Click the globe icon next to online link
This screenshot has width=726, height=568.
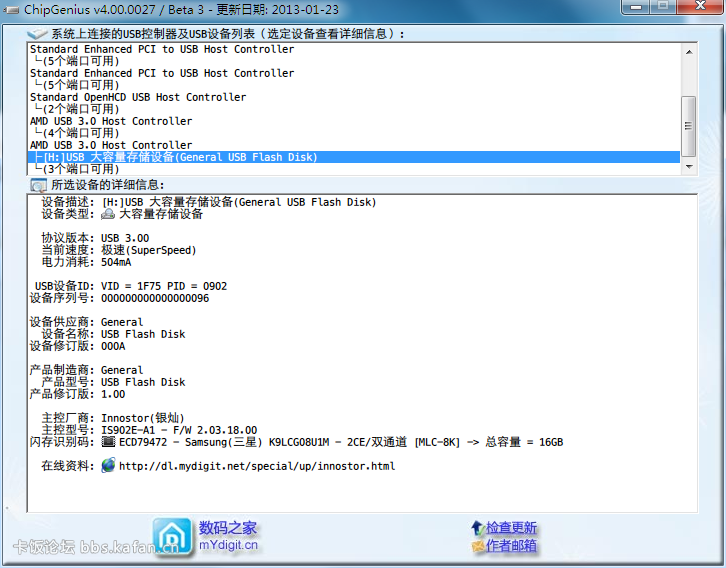108,465
